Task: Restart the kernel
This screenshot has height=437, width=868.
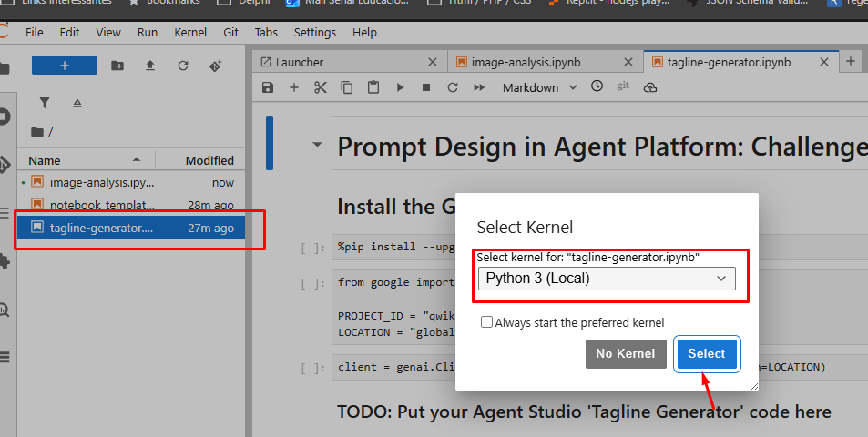Action: coord(453,87)
